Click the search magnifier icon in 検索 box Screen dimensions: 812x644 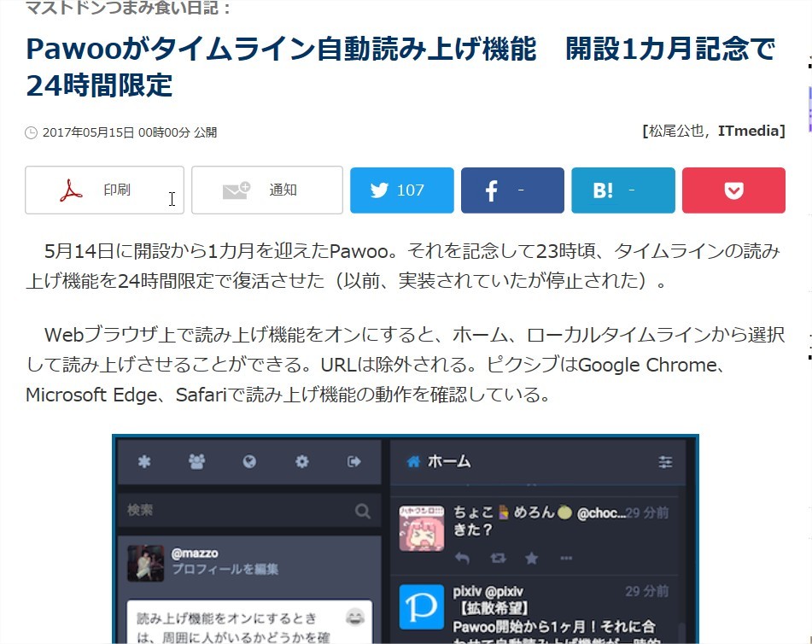pyautogui.click(x=363, y=512)
